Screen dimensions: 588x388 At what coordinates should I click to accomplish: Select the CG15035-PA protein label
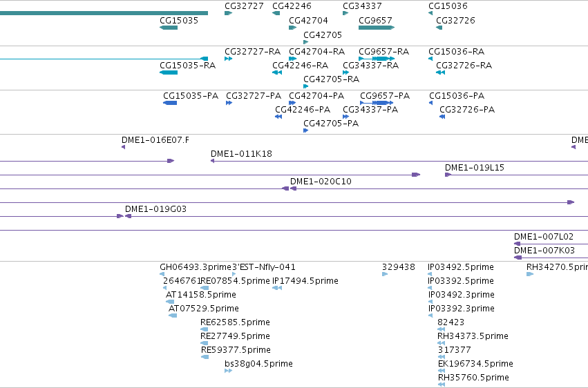pyautogui.click(x=191, y=96)
